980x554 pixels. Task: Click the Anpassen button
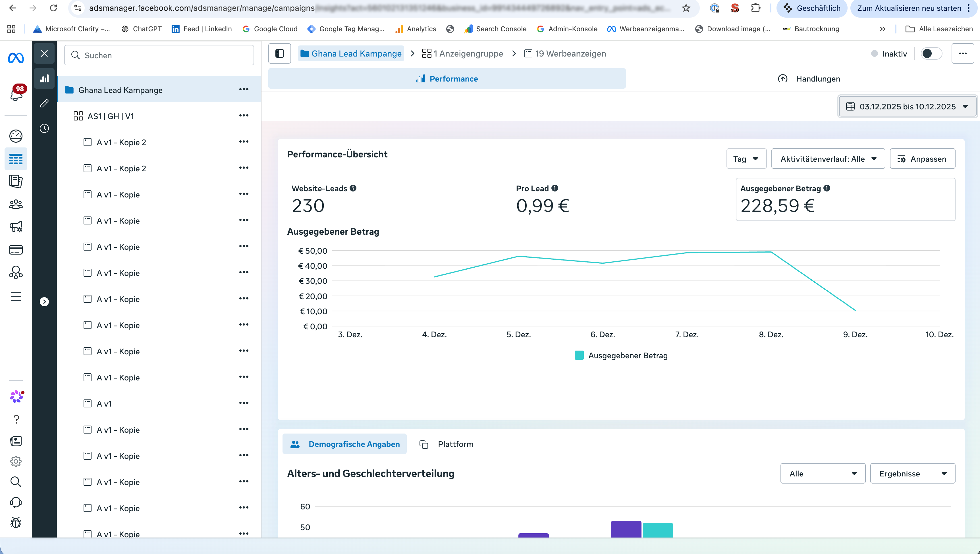point(922,159)
